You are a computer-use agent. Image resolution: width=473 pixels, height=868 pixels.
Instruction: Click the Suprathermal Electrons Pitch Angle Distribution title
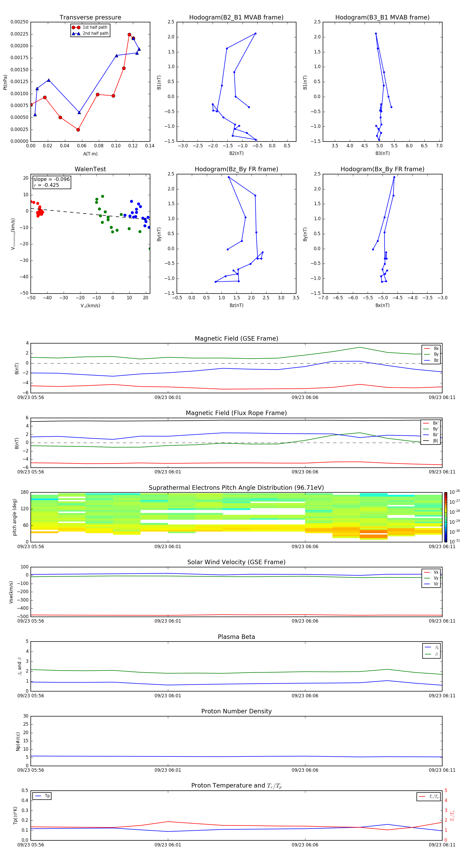[x=236, y=488]
